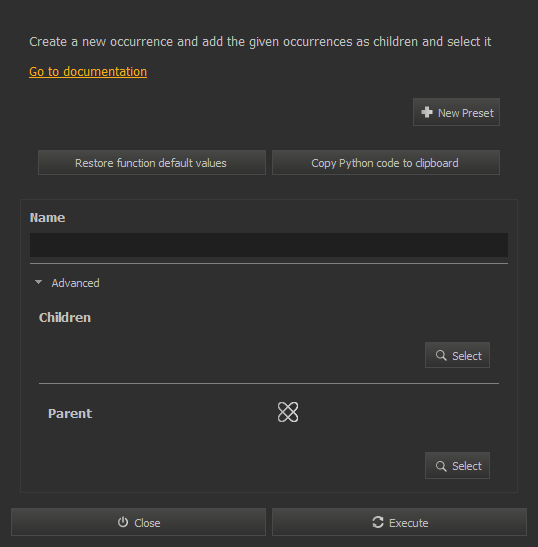Image resolution: width=538 pixels, height=547 pixels.
Task: Execute the create occurrence function
Action: (399, 522)
